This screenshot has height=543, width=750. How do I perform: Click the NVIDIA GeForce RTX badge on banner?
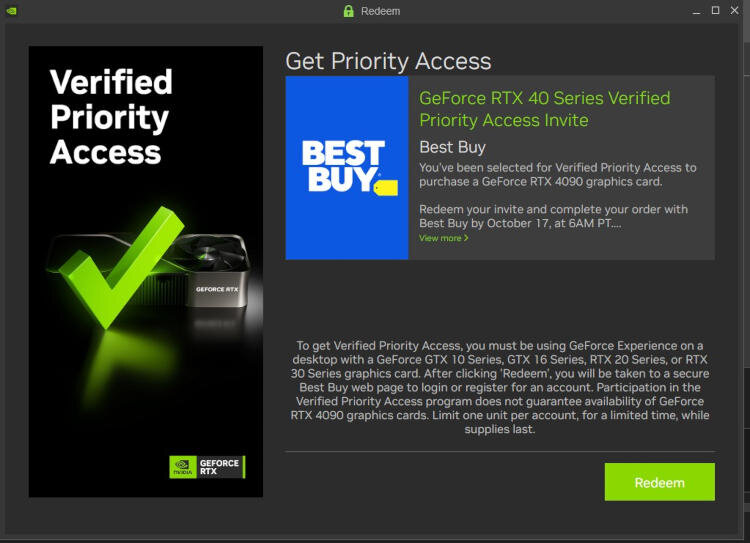click(x=207, y=466)
